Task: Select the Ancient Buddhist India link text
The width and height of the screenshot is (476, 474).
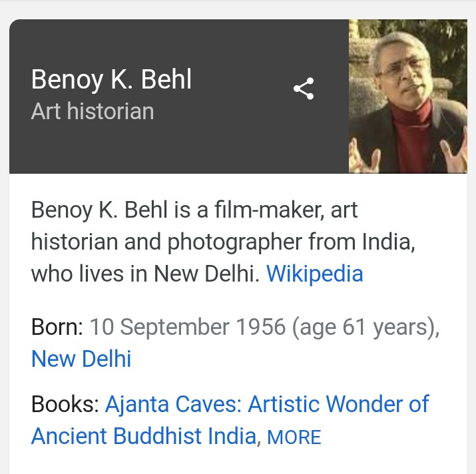Action: (144, 436)
